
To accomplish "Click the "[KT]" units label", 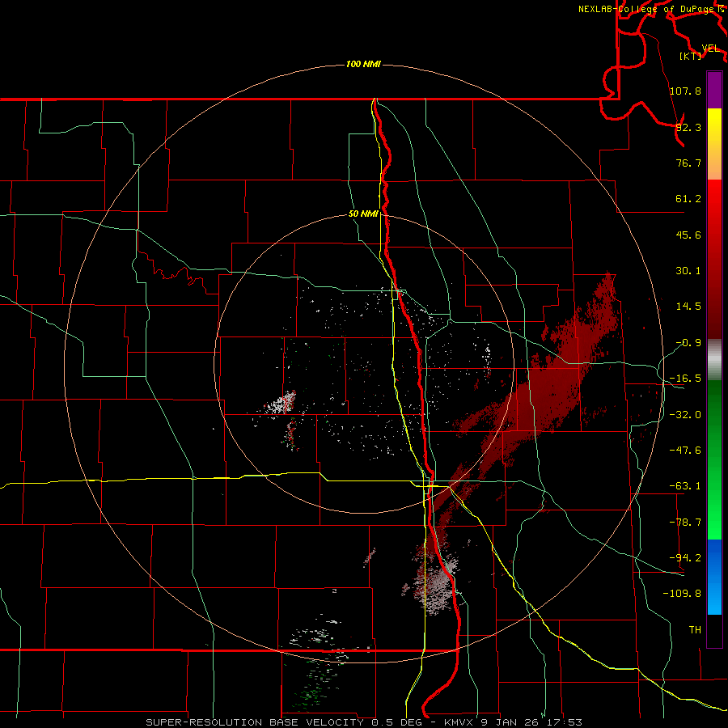I will (691, 56).
